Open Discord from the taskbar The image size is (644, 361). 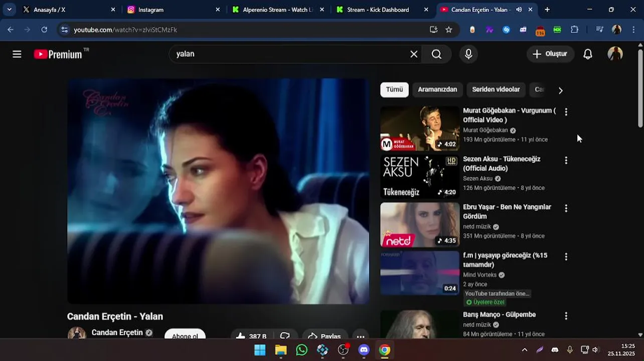click(364, 350)
